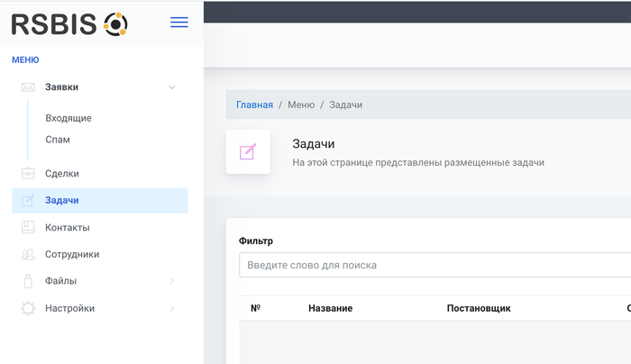
Task: Click the envelope icon next to Заявки
Action: (28, 87)
